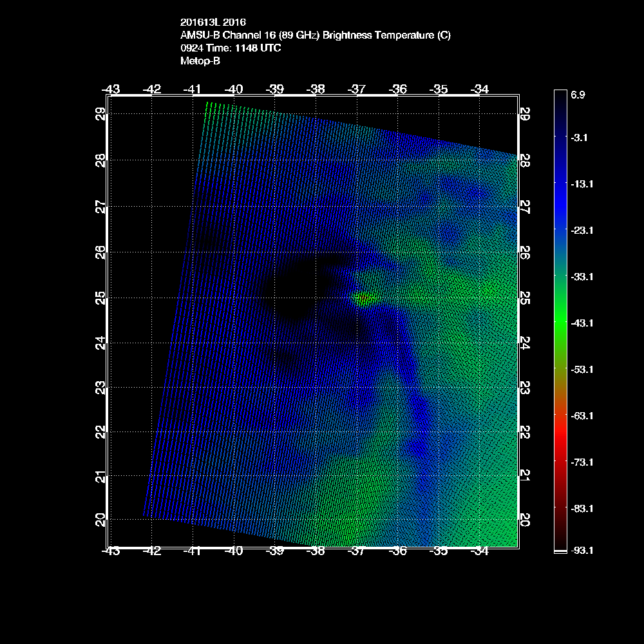This screenshot has width=644, height=644.
Task: Click the bottom axis longitude label "-37"
Action: click(x=357, y=551)
